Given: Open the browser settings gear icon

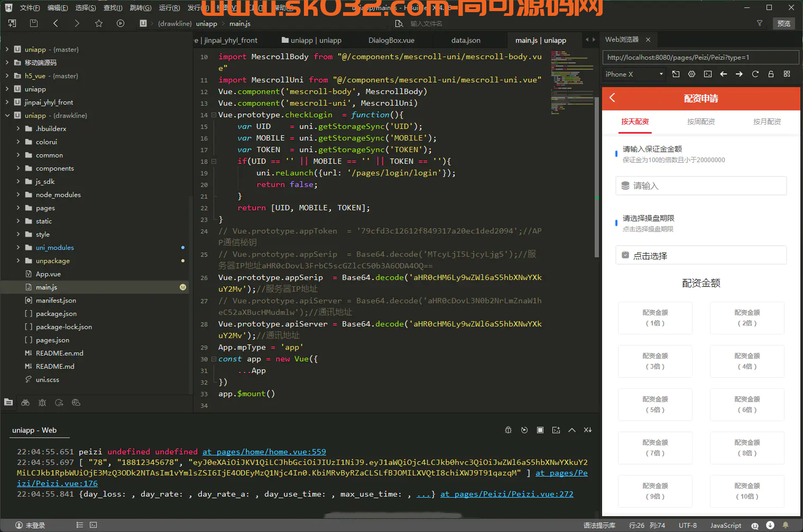Looking at the screenshot, I should [691, 74].
